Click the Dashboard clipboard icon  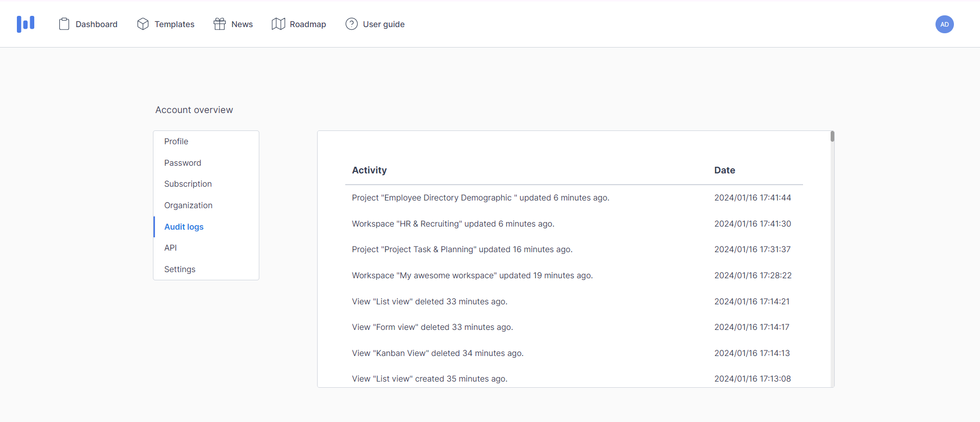click(64, 24)
